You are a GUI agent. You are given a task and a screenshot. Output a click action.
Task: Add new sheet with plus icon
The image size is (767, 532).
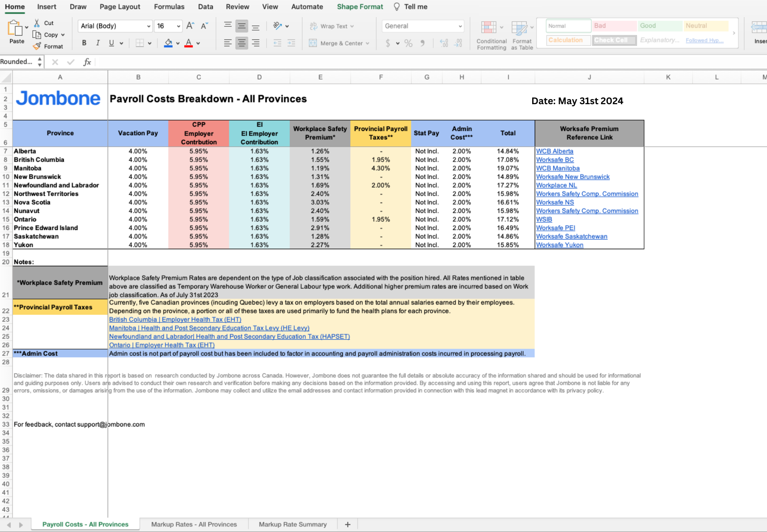tap(348, 524)
